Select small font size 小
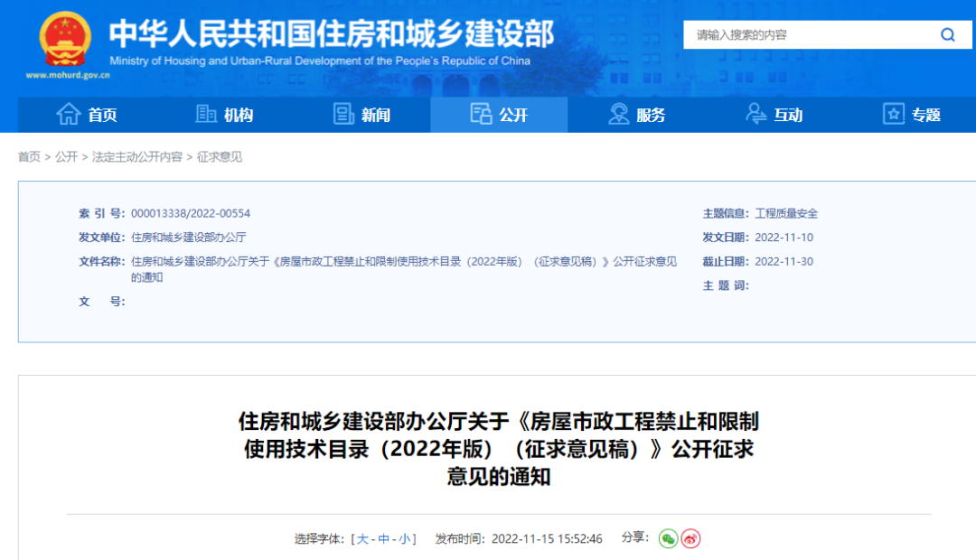976x560 pixels. (x=404, y=539)
